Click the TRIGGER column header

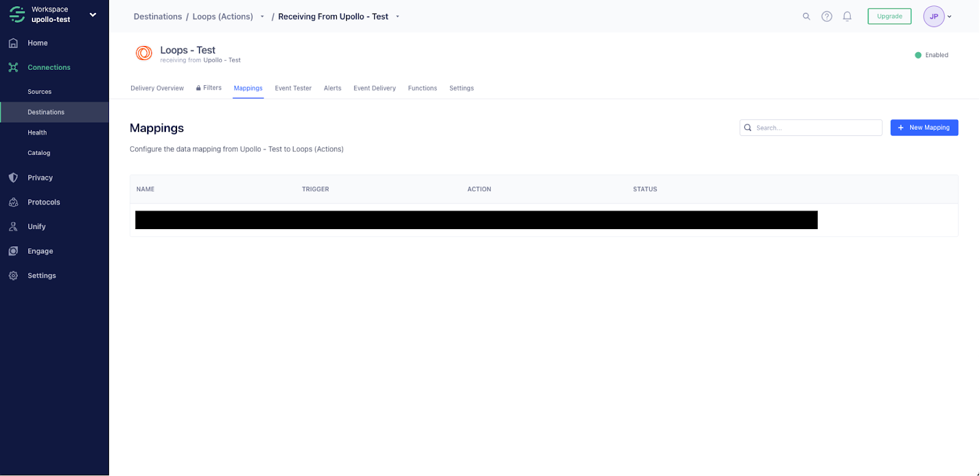click(315, 189)
